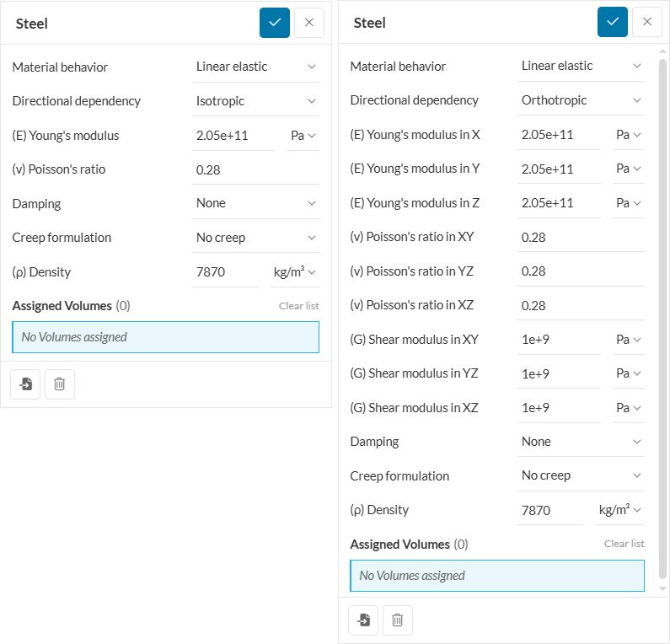
Task: Click the trash icon in the Orthotropic panel
Action: [398, 620]
